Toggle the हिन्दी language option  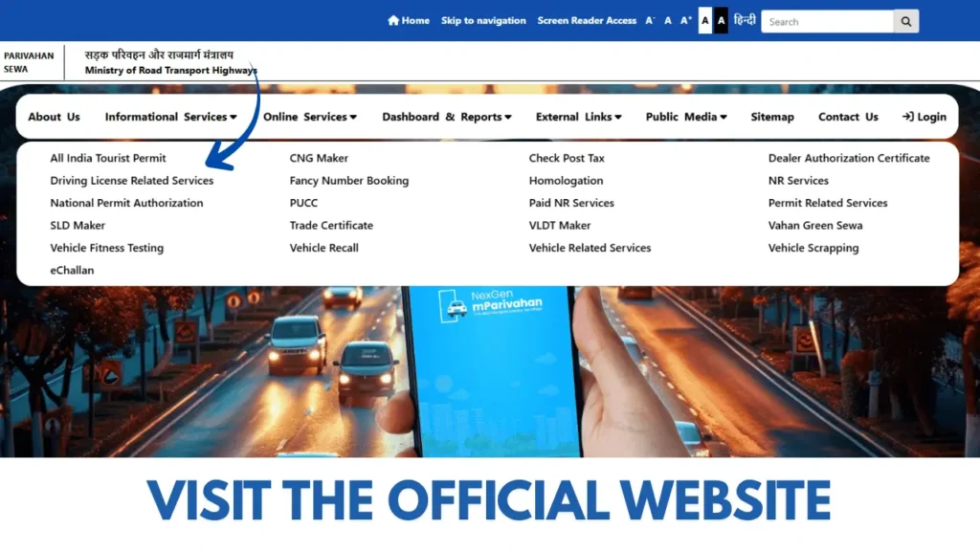click(x=746, y=19)
